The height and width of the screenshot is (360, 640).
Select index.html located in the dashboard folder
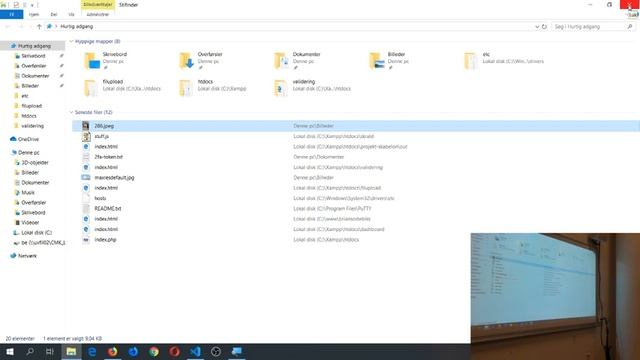pyautogui.click(x=355, y=229)
